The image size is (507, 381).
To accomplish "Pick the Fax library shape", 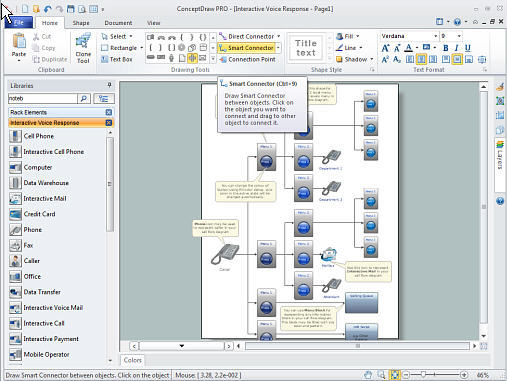I will [21, 245].
